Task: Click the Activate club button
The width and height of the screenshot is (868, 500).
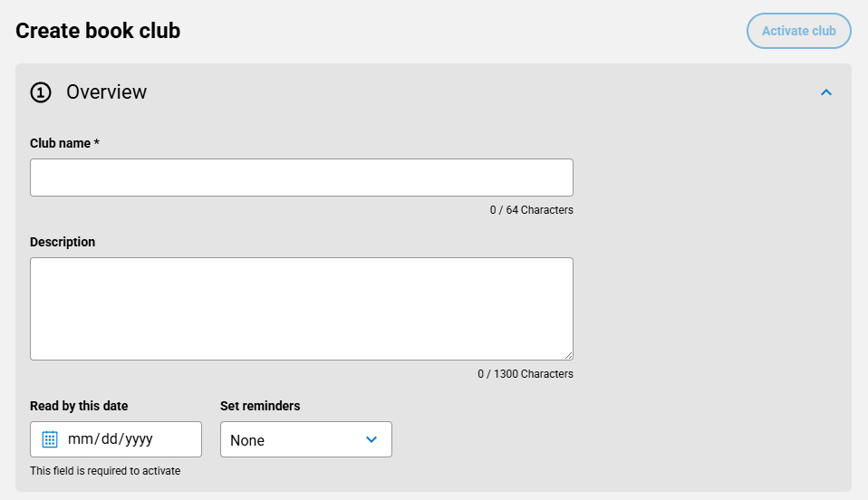Action: click(x=798, y=31)
